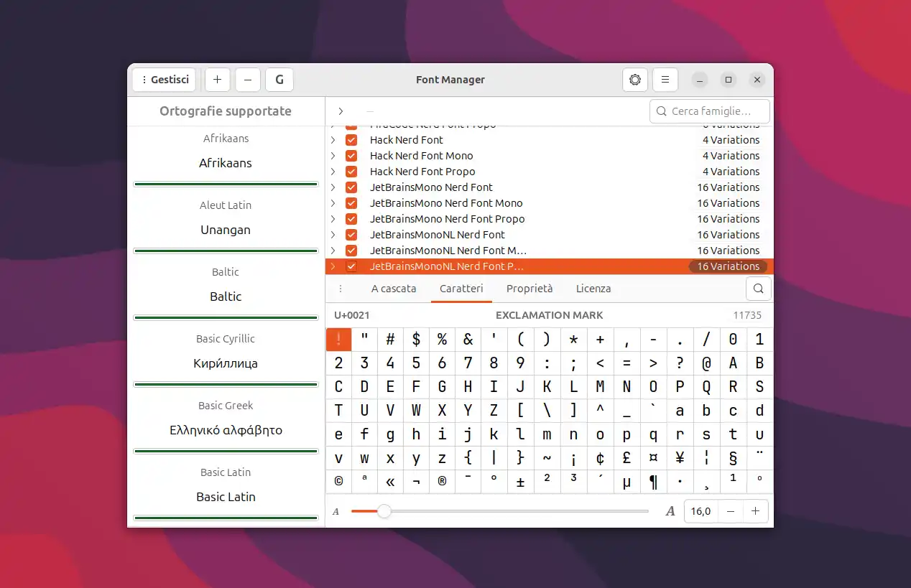Select the exclamation mark character cell
Screen dimensions: 911x588
[x=338, y=340]
